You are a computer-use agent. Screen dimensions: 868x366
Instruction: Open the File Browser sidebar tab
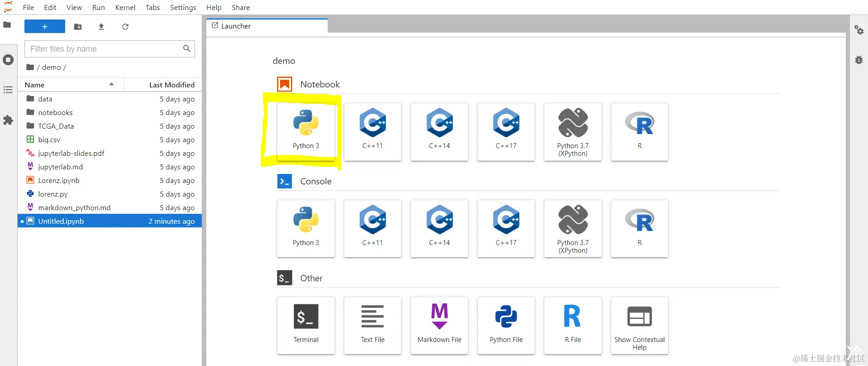tap(7, 25)
